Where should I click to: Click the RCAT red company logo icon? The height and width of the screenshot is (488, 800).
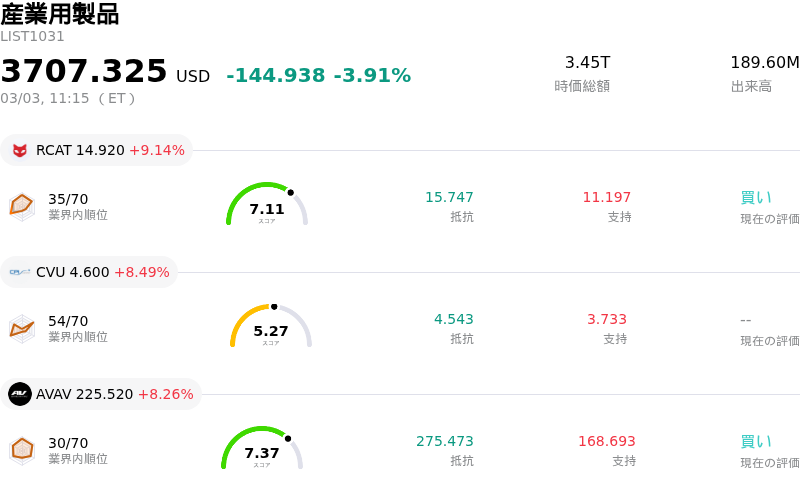pos(20,151)
